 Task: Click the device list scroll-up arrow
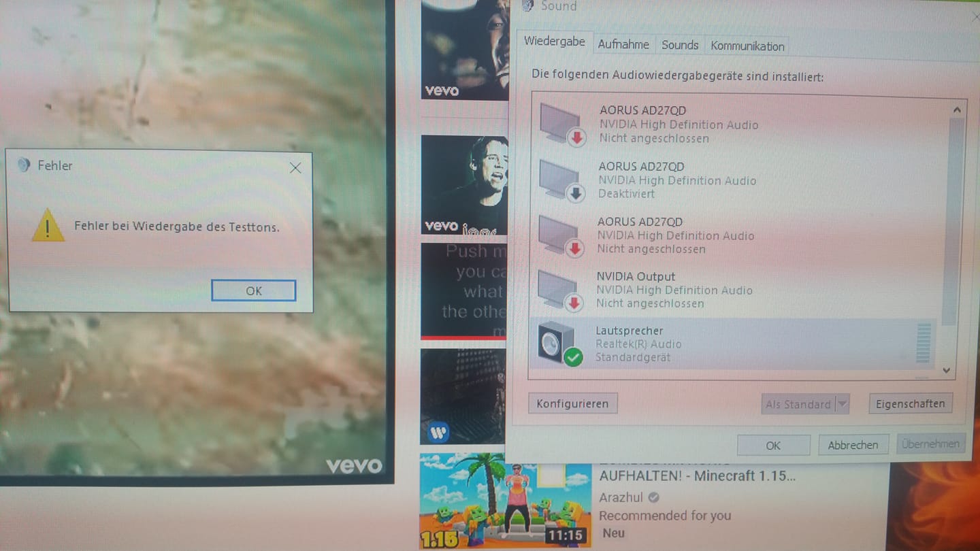(957, 110)
